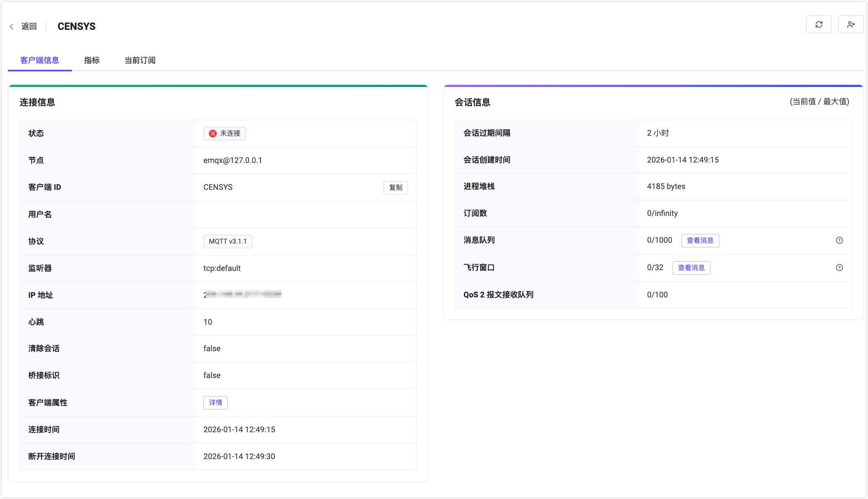Open 详情 under 客户端属性

215,402
